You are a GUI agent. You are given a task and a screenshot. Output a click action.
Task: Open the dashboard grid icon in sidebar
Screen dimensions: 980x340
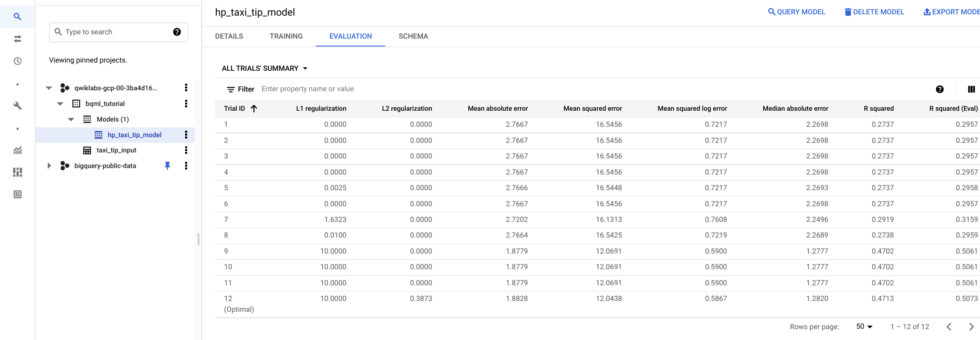coord(17,172)
